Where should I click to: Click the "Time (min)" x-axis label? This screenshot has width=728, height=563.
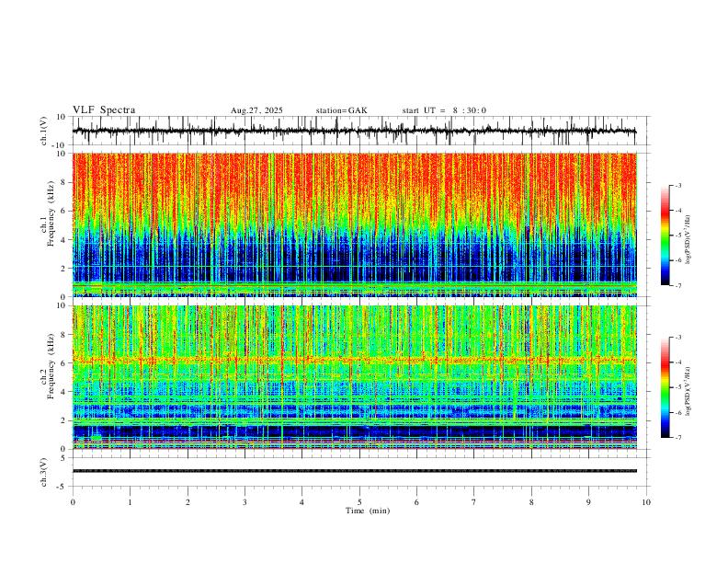pyautogui.click(x=368, y=511)
